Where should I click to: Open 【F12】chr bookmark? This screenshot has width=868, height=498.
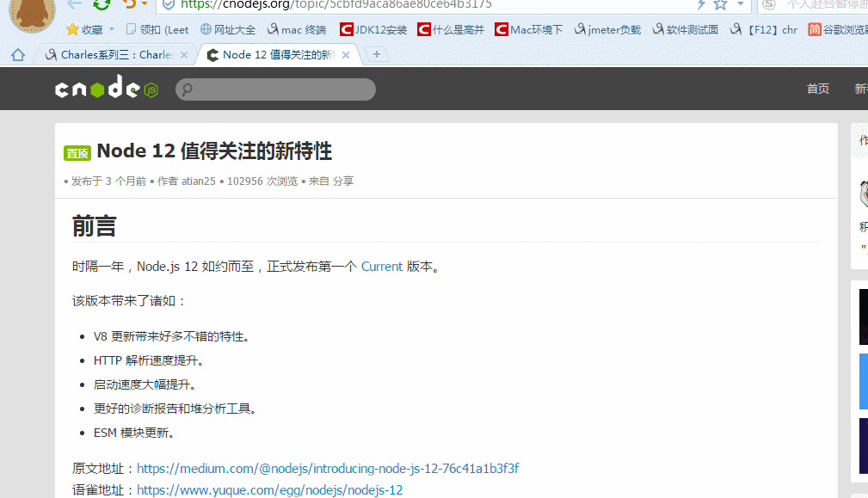pos(764,30)
